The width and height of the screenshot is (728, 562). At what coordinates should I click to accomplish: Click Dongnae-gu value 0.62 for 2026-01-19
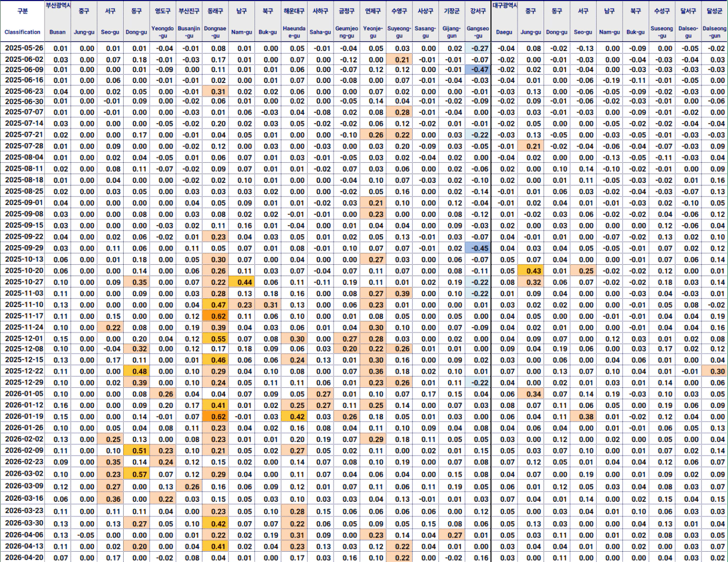click(x=215, y=416)
